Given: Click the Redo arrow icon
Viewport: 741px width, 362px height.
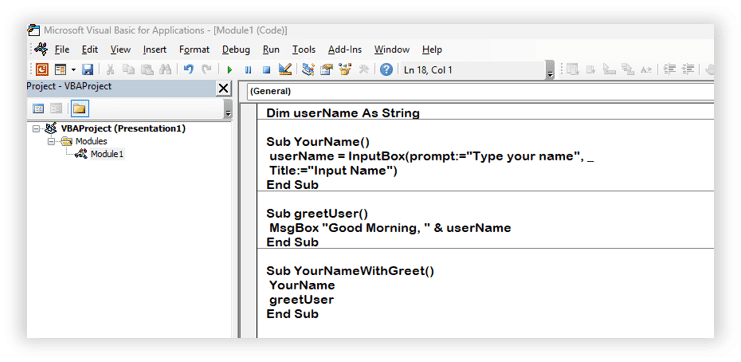Looking at the screenshot, I should click(207, 70).
